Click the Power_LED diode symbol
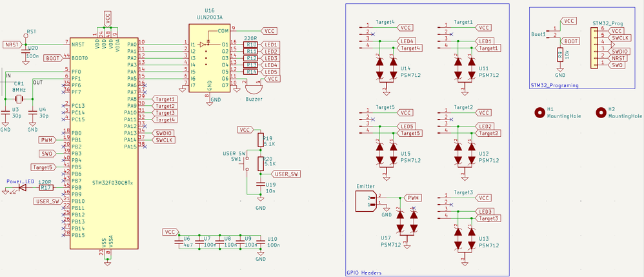 click(x=22, y=188)
